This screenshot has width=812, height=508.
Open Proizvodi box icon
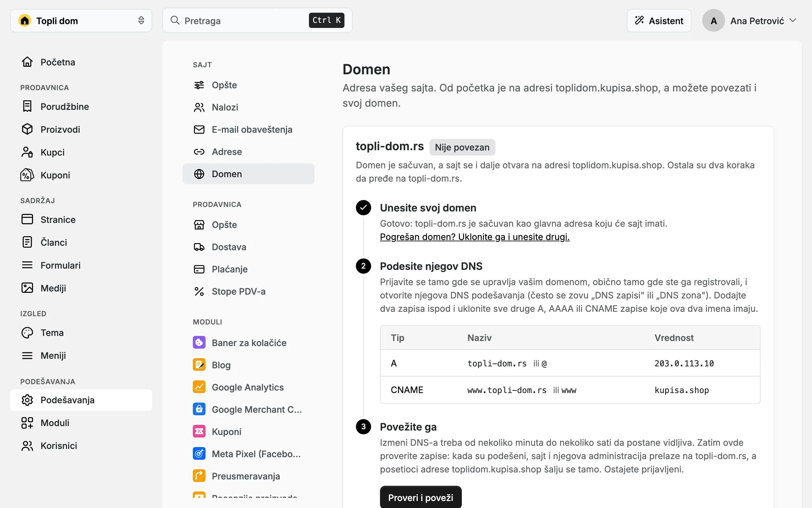pos(27,129)
